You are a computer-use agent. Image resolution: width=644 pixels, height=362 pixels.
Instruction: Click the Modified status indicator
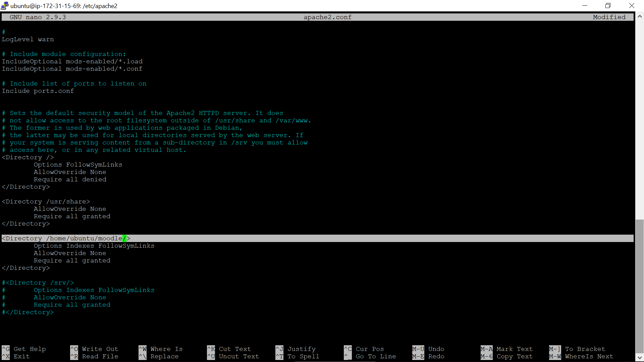(609, 17)
